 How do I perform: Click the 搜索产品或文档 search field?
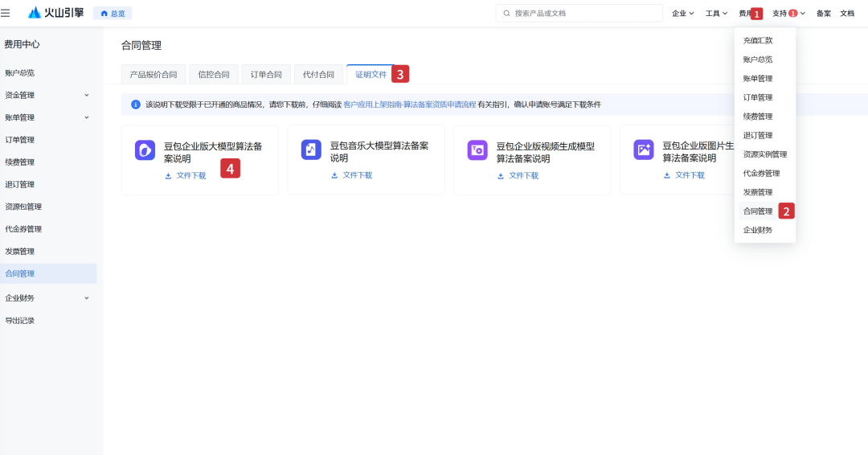tap(579, 14)
